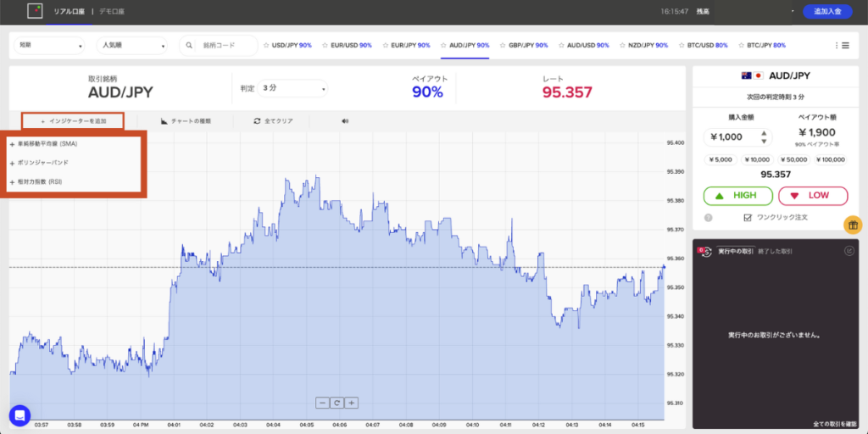Click the chart zoom out minus button
Viewport: 868px width, 434px height.
(x=322, y=403)
